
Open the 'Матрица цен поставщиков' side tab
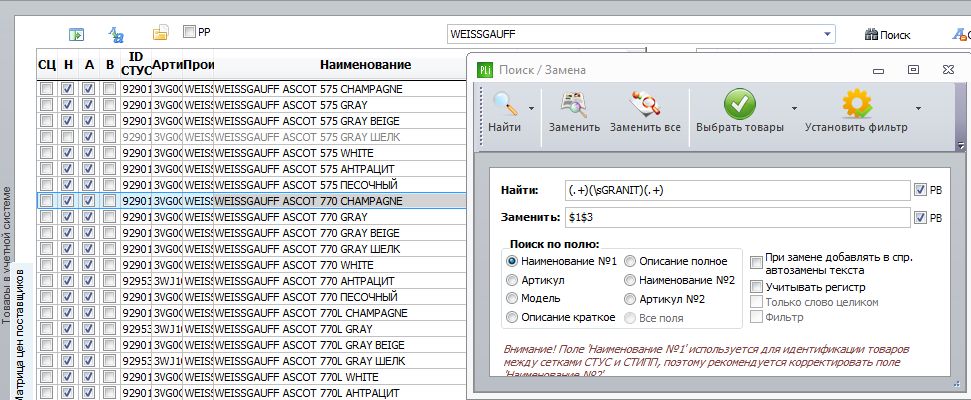(x=19, y=334)
